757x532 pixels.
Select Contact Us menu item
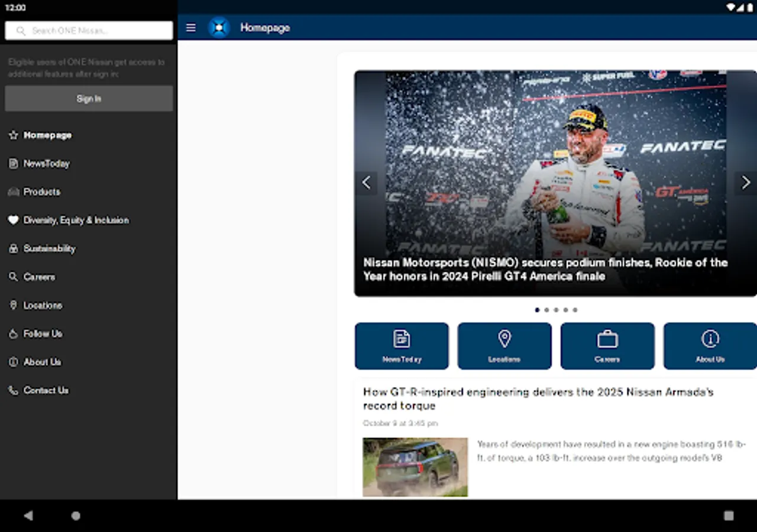89,390
